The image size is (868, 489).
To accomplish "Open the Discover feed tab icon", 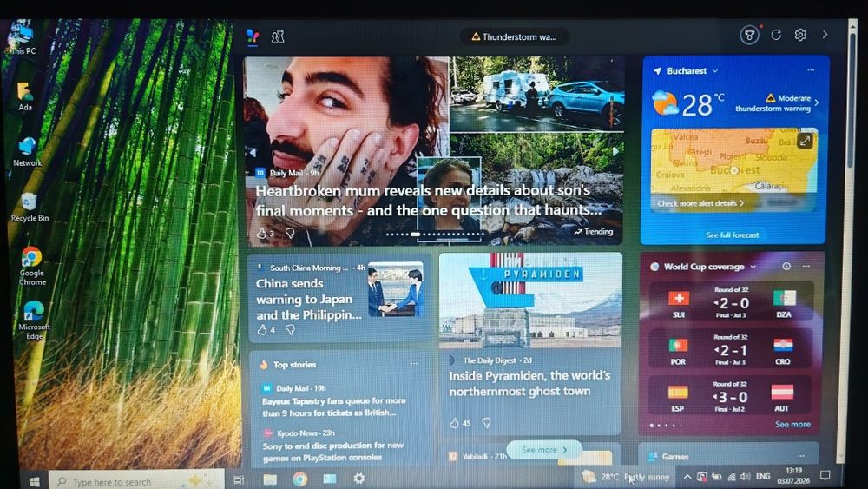I will pyautogui.click(x=253, y=36).
